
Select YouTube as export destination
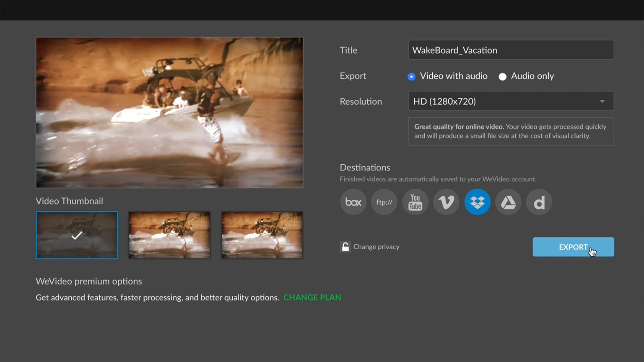(415, 202)
